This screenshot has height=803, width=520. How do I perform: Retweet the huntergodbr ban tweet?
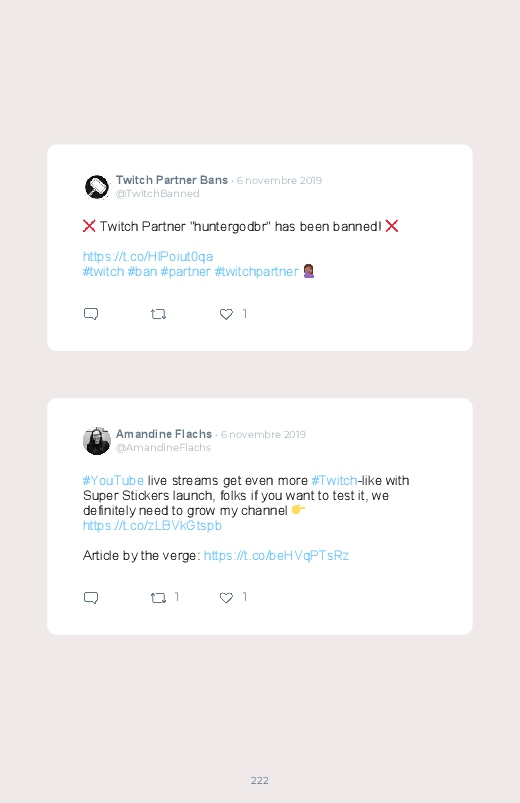coord(158,314)
